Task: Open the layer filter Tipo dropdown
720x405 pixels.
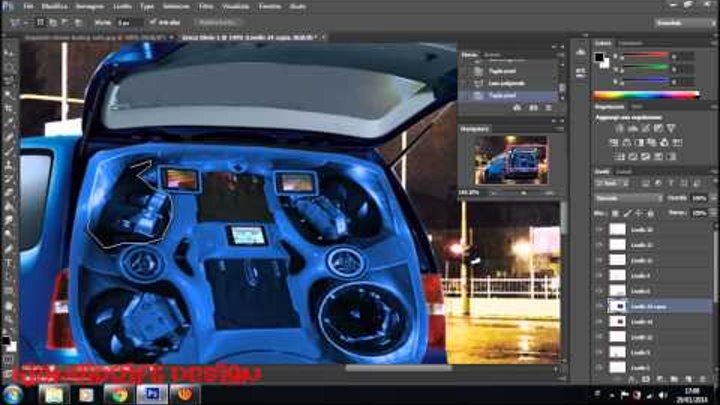Action: pos(613,183)
